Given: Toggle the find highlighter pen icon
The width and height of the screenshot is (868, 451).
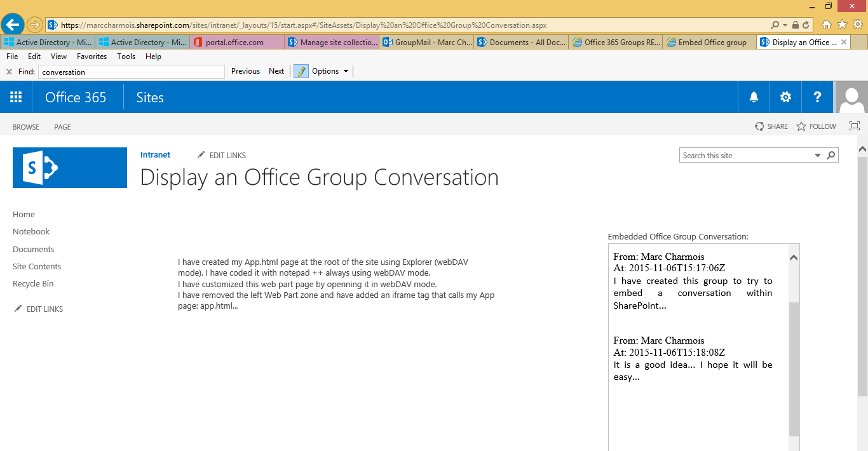Looking at the screenshot, I should click(301, 71).
